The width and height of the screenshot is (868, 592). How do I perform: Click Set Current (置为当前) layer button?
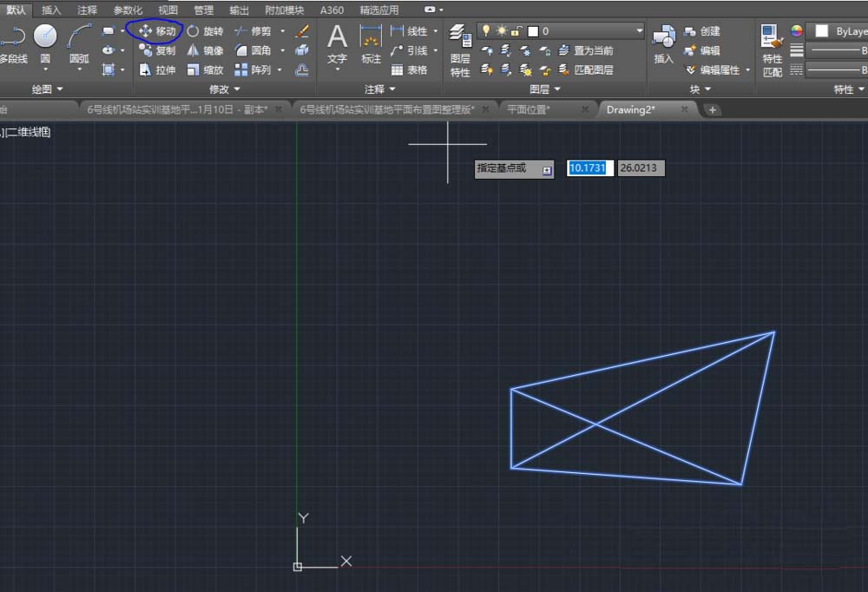pos(586,50)
